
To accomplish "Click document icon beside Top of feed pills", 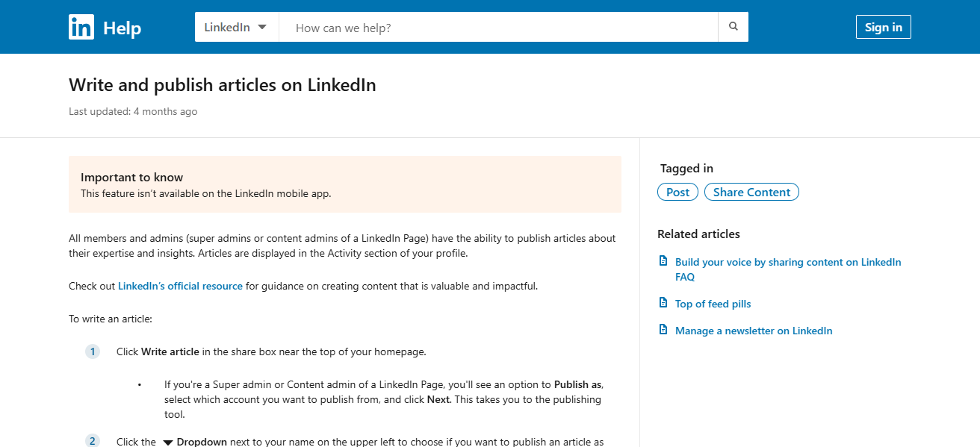I will pyautogui.click(x=663, y=302).
